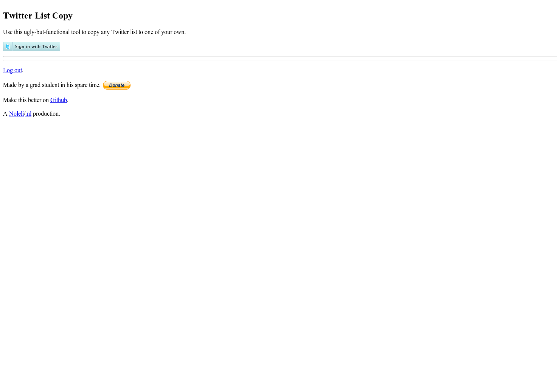This screenshot has width=560, height=392.
Task: Click the Noleli production credit link
Action: (16, 113)
